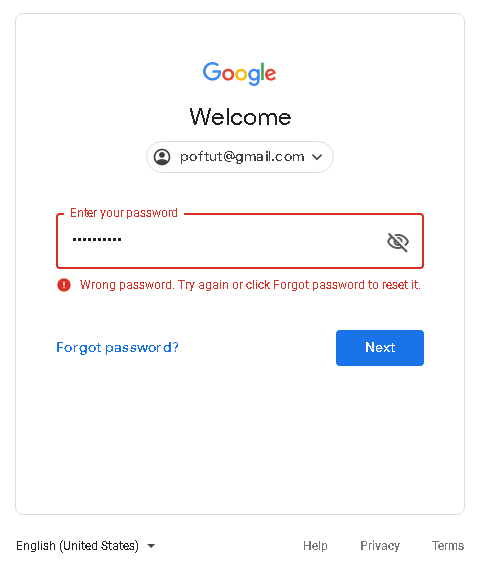Click the Next button

point(380,348)
